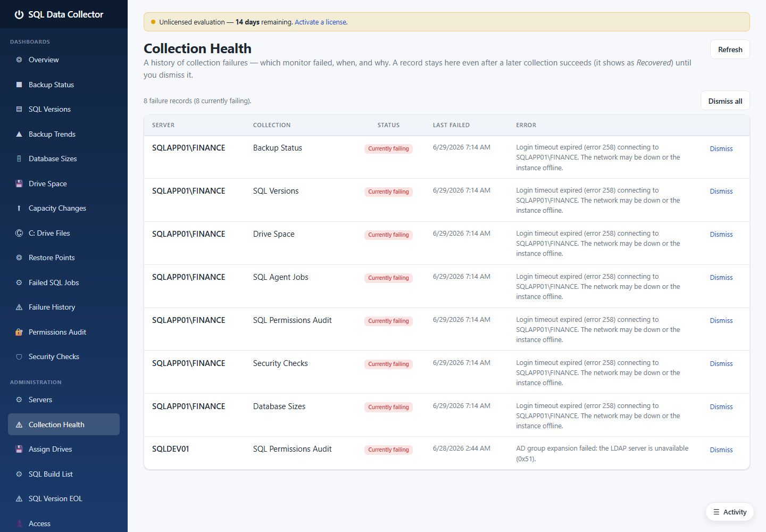Click the Backup Status sidebar icon
Image resolution: width=766 pixels, height=532 pixels.
[19, 85]
